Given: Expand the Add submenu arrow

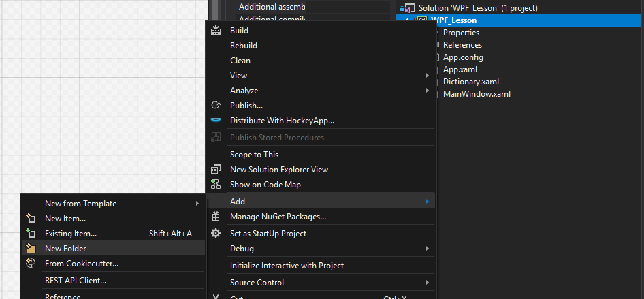Looking at the screenshot, I should [427, 201].
